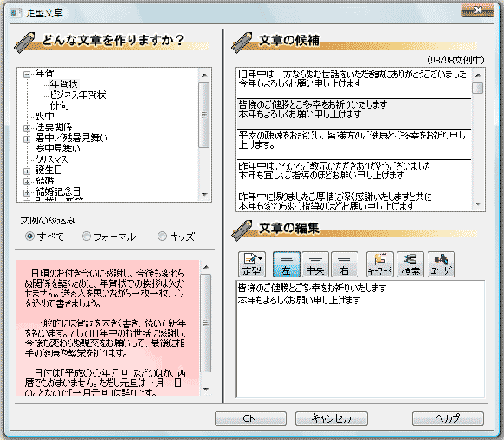The width and height of the screenshot is (504, 440).
Task: Align text left with 左 button
Action: pyautogui.click(x=287, y=264)
